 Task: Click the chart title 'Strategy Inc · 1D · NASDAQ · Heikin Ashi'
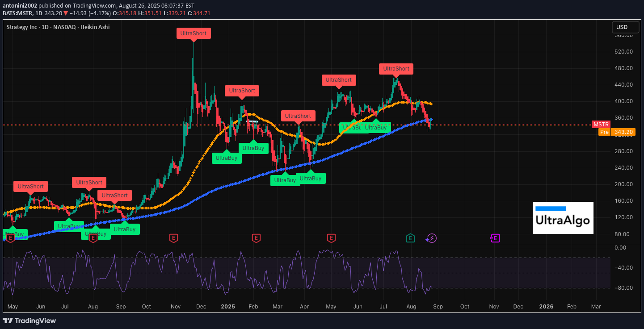point(58,27)
